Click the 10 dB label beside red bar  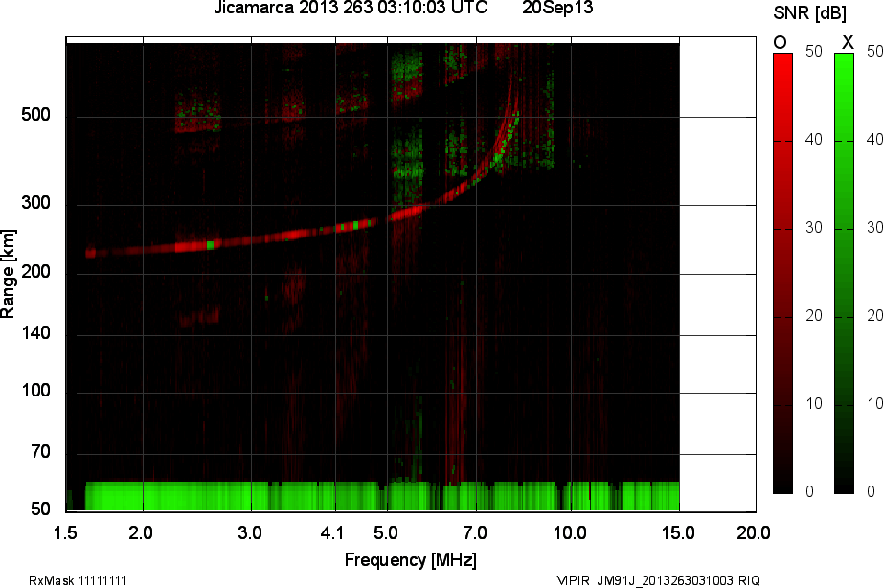point(814,404)
